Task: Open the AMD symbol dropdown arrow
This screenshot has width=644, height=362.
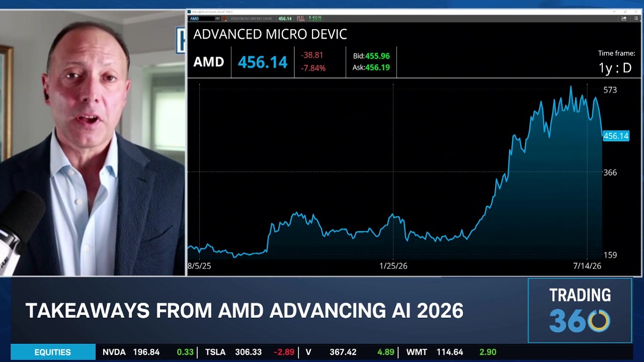Action: [217, 19]
